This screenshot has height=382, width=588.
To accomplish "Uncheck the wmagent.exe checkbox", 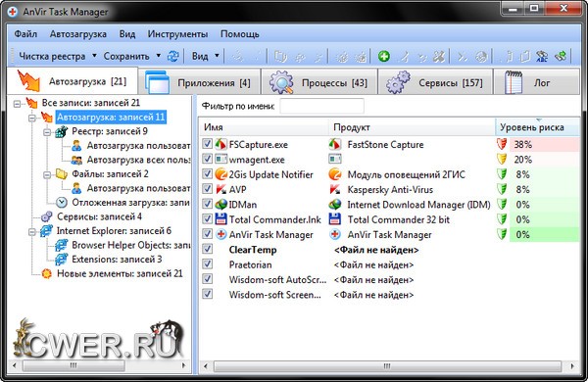I will [x=208, y=159].
